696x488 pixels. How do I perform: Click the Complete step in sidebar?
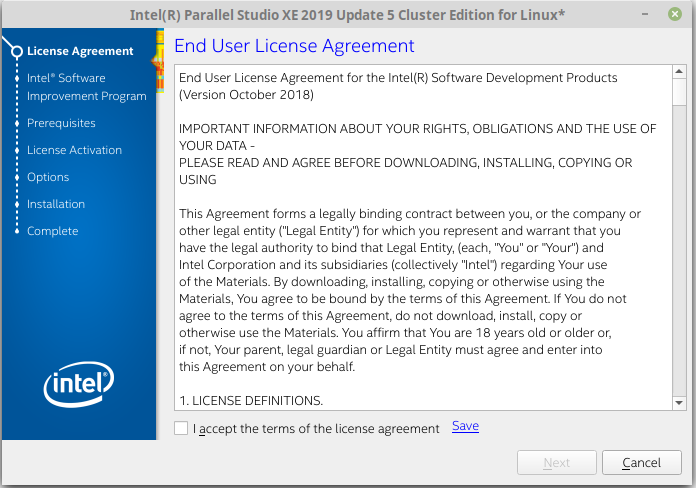(x=52, y=231)
